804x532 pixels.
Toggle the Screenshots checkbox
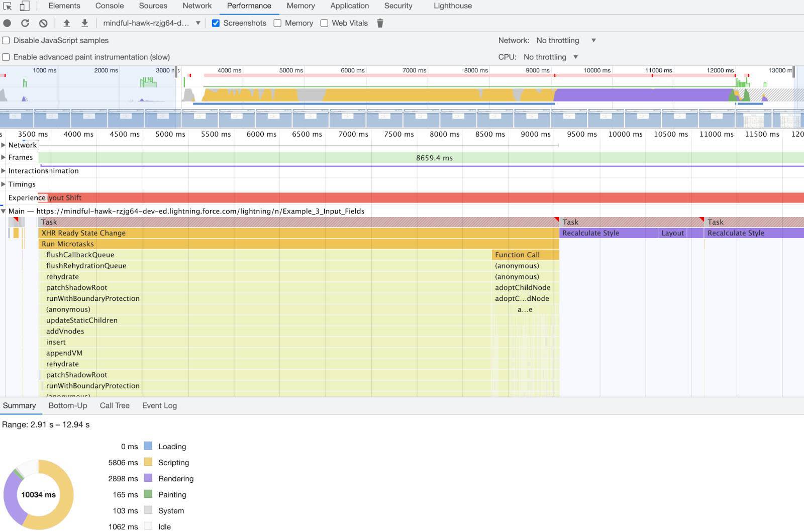(216, 23)
